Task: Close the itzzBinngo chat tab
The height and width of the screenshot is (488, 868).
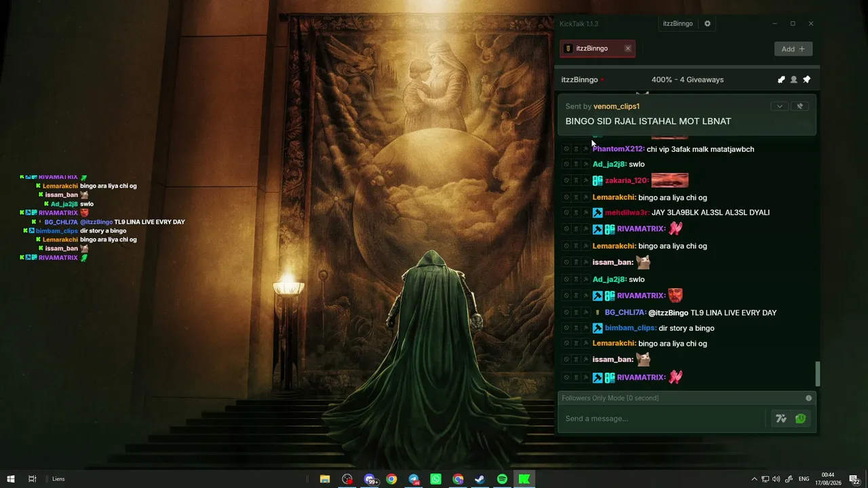Action: 628,48
